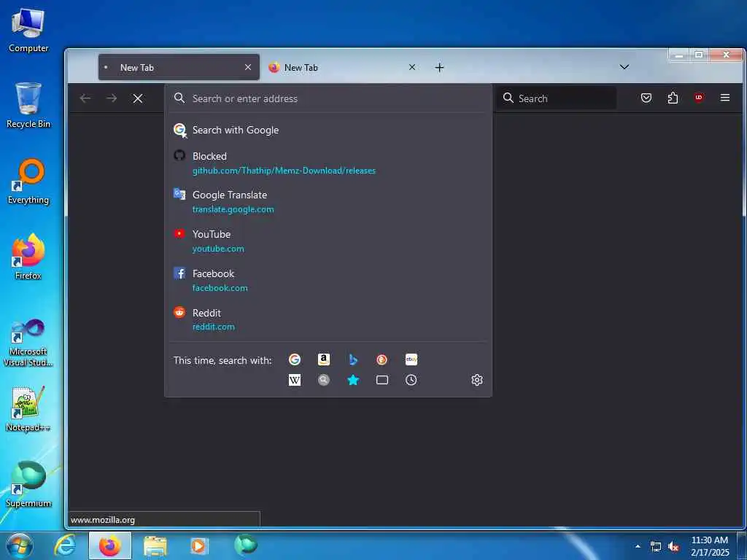Switch to the second New Tab with Firefox logo
747x560 pixels.
pyautogui.click(x=343, y=67)
